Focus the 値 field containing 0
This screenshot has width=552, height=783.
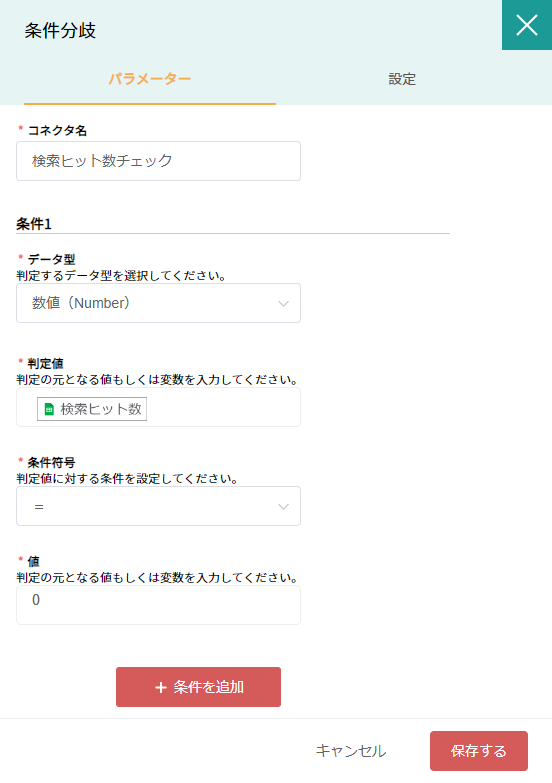[158, 605]
